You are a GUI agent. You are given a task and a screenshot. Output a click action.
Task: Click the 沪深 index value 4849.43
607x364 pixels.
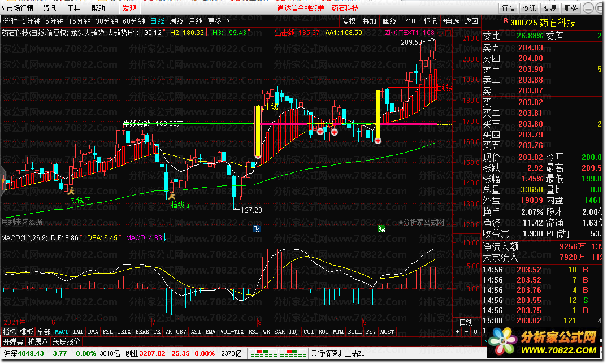tap(31, 354)
